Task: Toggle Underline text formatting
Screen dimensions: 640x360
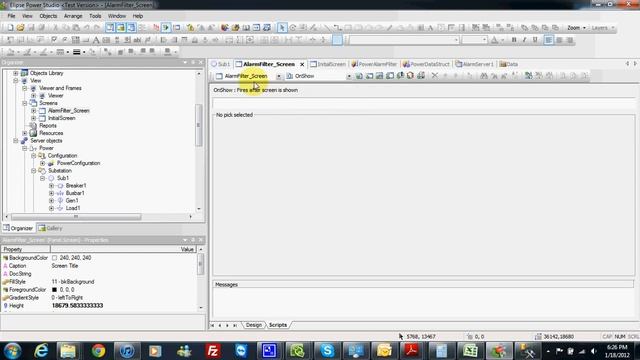Action: point(535,40)
